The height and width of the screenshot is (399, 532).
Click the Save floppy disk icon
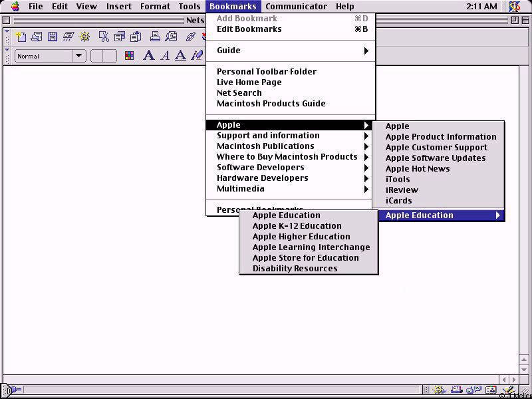point(52,37)
